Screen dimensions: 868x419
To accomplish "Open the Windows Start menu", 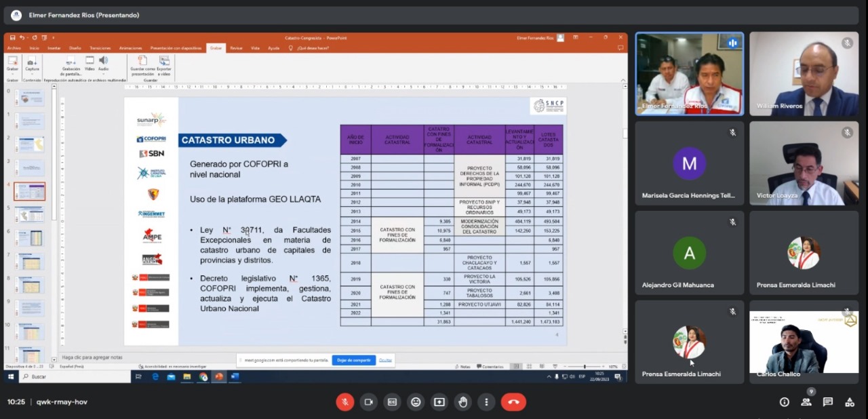I will pyautogui.click(x=10, y=376).
